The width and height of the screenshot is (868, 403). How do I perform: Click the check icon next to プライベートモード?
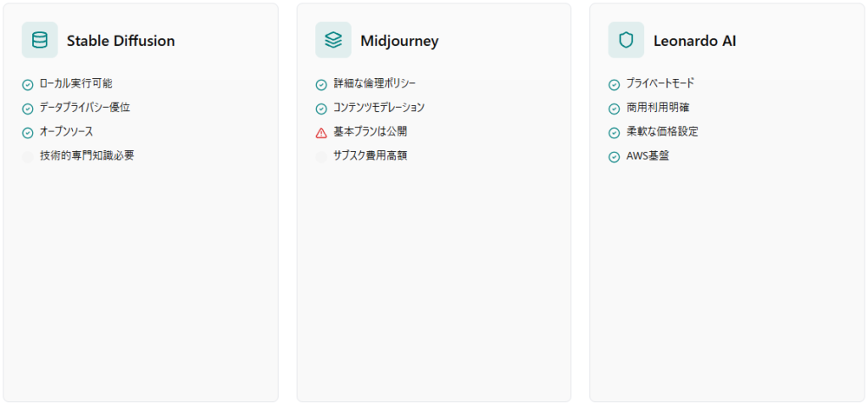pos(615,84)
